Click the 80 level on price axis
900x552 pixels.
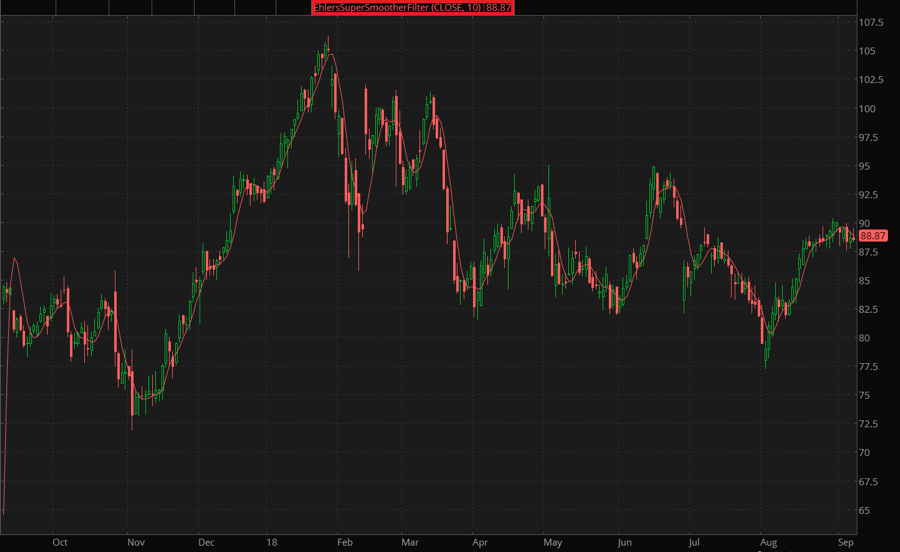[866, 338]
